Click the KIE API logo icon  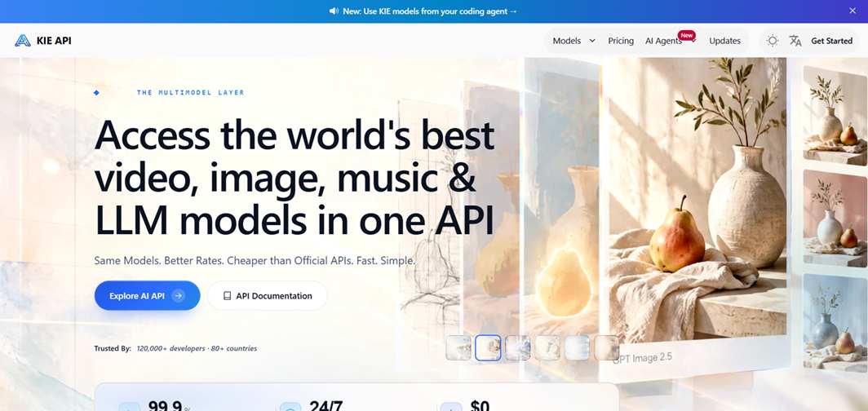pyautogui.click(x=23, y=41)
